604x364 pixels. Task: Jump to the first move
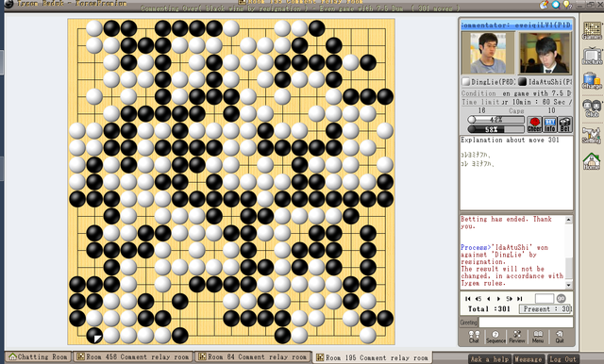click(x=468, y=299)
